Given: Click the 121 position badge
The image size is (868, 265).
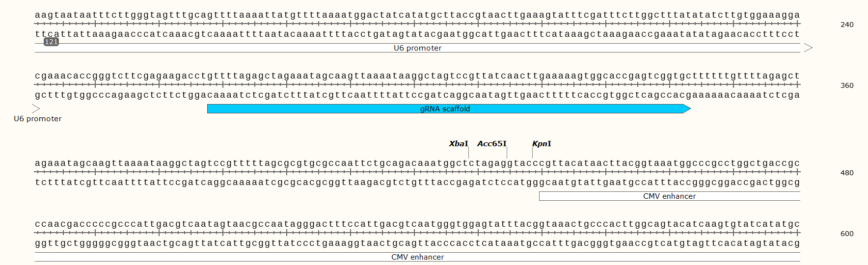Looking at the screenshot, I should [x=51, y=42].
